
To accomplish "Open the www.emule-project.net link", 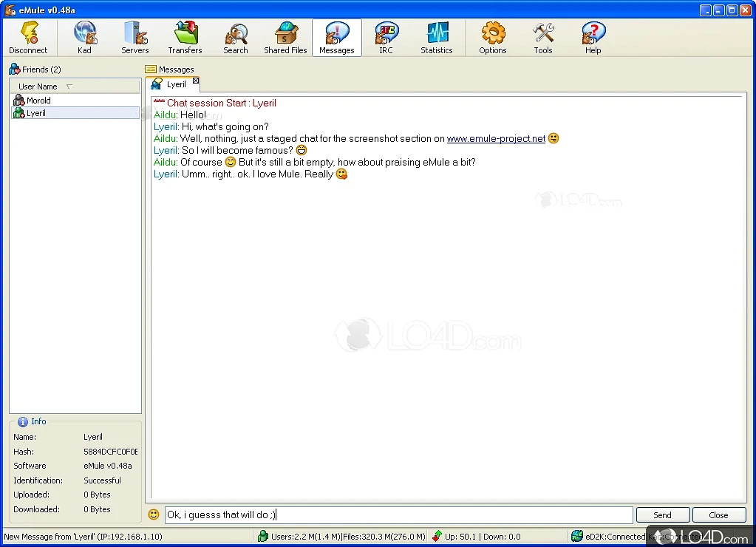I will [x=496, y=139].
